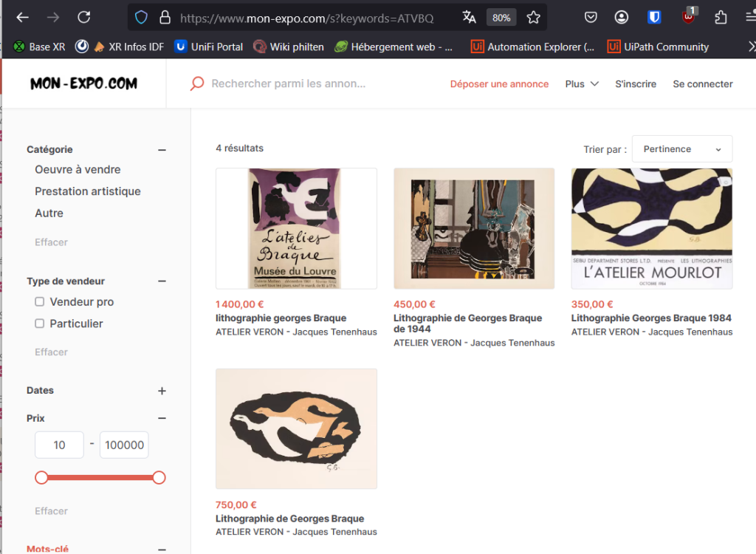
Task: Open the UniFi Portal bookmark
Action: tap(209, 47)
